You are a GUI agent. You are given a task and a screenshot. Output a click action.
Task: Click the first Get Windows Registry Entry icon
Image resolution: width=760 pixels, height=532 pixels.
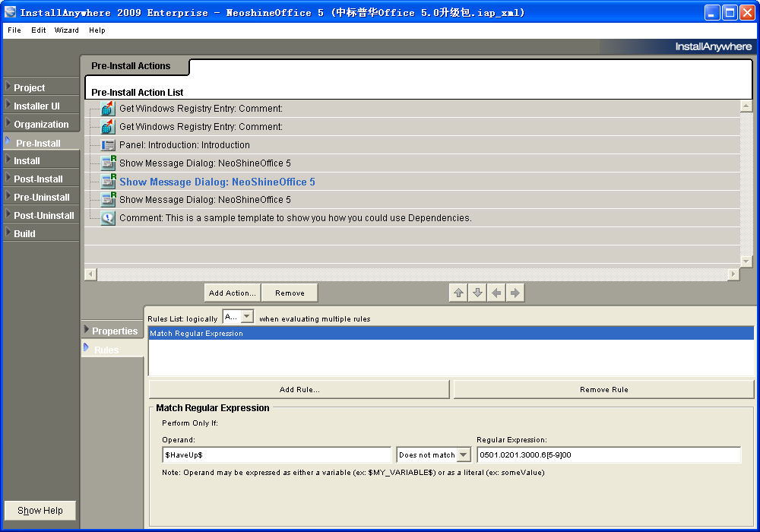pos(108,109)
